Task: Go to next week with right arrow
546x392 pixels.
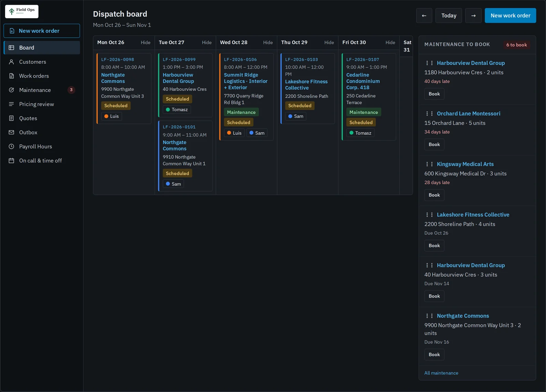Action: [473, 16]
